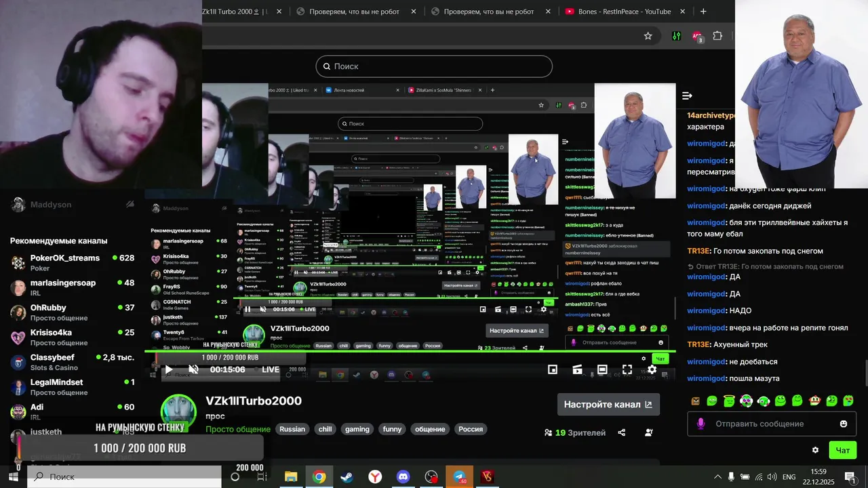Open Steam from taskbar

point(347,476)
